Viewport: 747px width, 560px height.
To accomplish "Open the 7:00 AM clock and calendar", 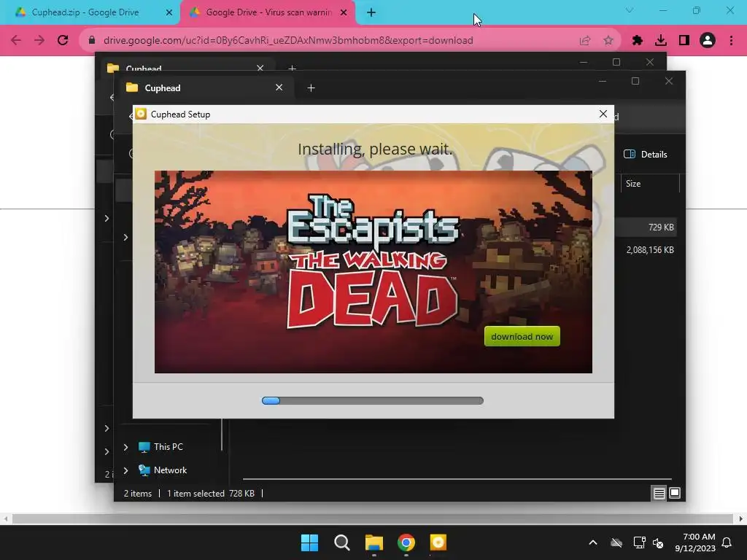I will (x=695, y=542).
